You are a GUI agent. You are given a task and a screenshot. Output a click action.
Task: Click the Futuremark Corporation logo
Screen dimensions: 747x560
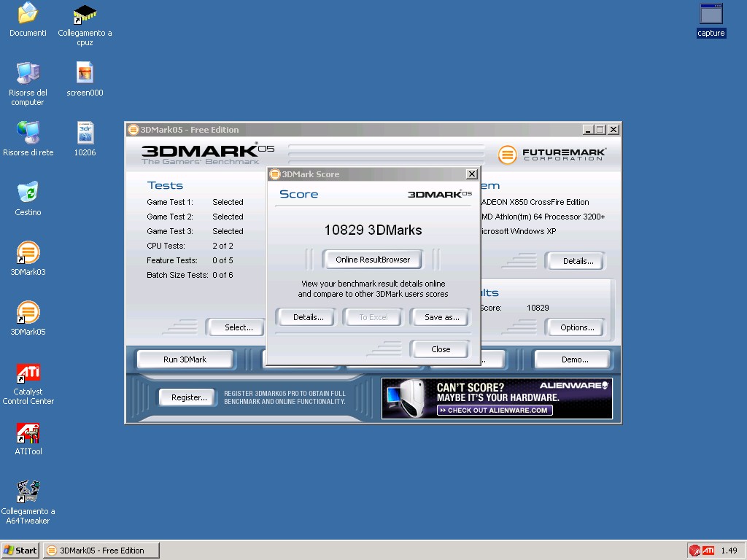point(551,155)
